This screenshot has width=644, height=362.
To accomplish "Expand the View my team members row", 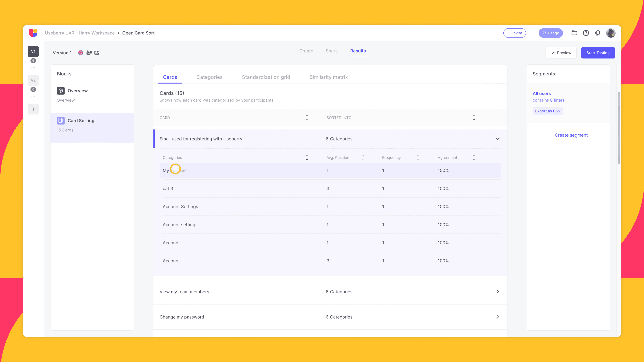I will (x=497, y=292).
